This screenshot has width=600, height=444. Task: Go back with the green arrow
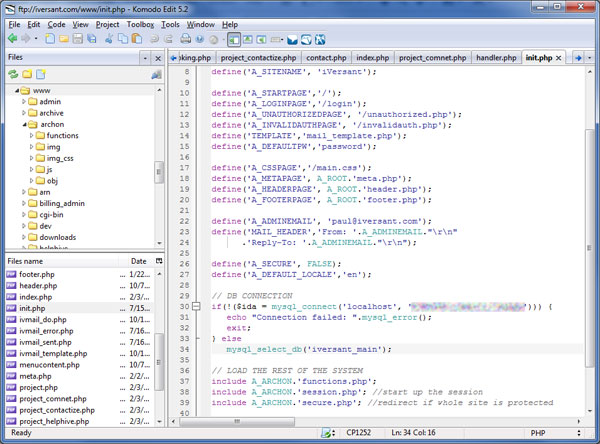(13, 39)
